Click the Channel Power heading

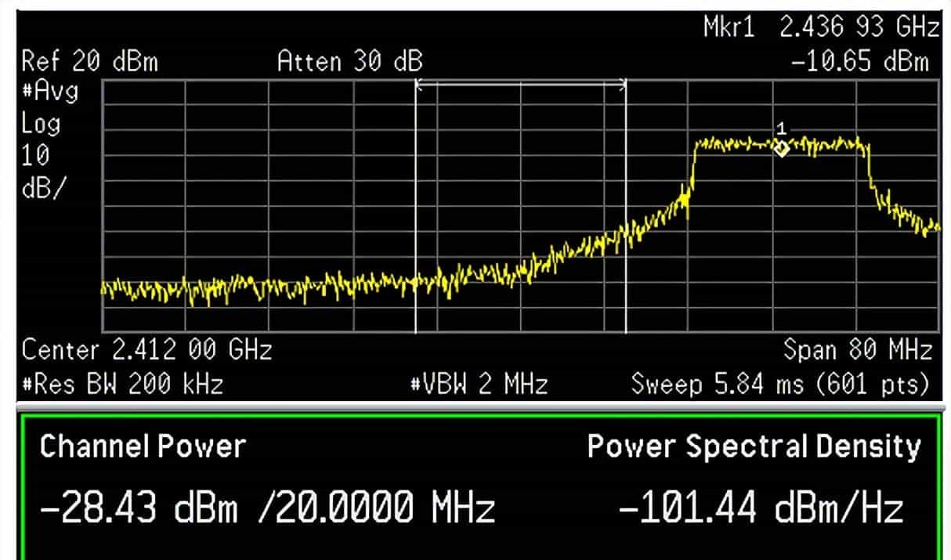tap(143, 447)
